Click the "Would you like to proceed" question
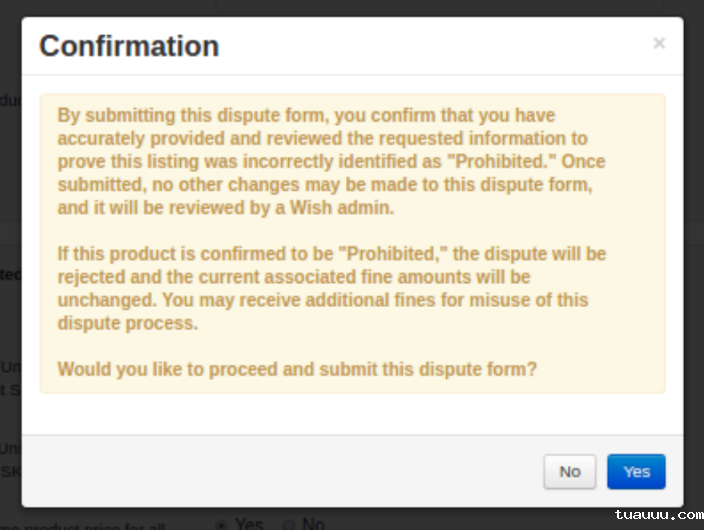 pos(297,369)
